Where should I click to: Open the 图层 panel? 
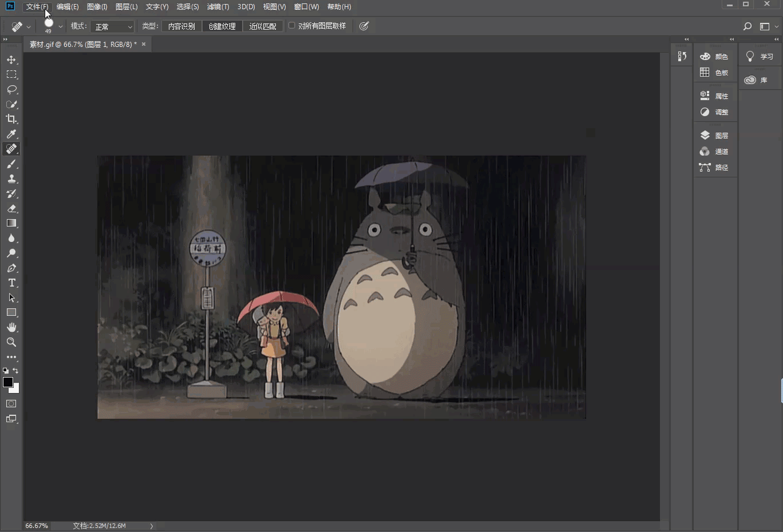tap(715, 136)
